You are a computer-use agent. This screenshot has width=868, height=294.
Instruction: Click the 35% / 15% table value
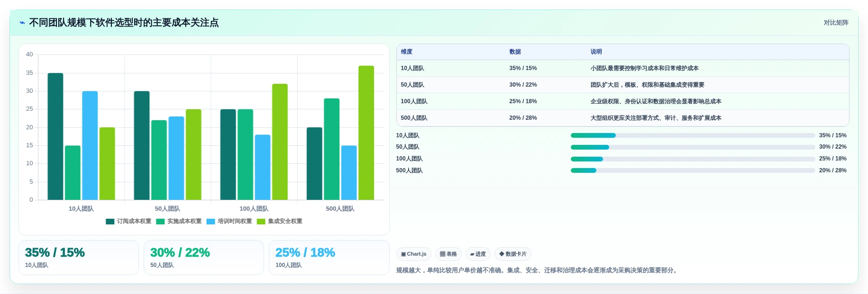tap(523, 69)
